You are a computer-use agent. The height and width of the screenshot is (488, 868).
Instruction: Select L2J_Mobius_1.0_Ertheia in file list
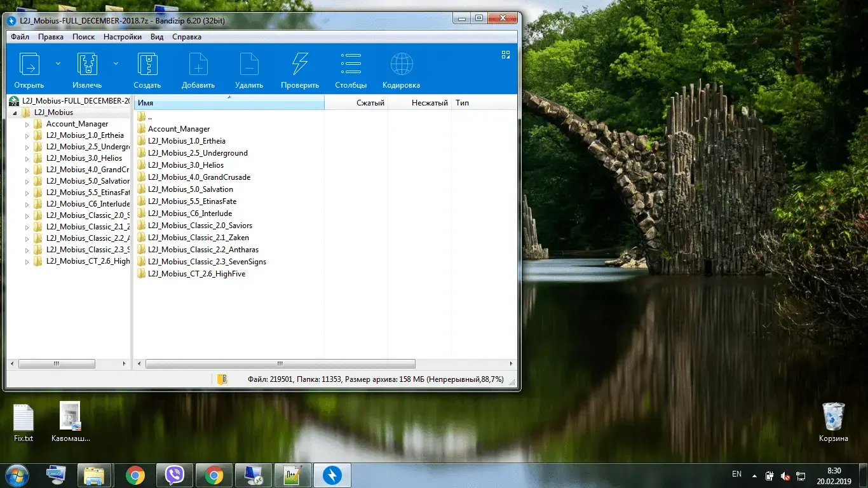(x=186, y=141)
